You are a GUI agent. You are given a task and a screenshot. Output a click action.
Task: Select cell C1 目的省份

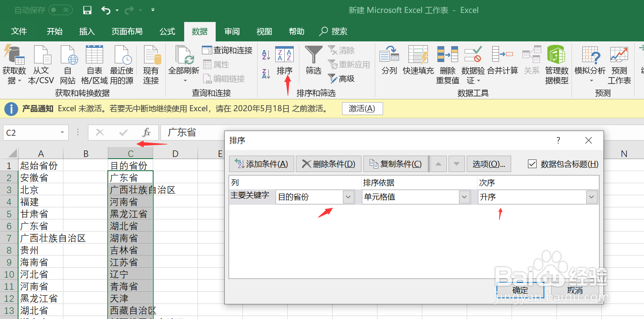click(x=130, y=166)
